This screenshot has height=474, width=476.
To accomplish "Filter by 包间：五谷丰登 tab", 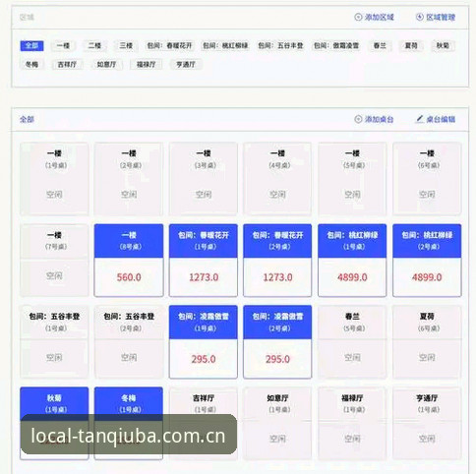I will click(x=280, y=45).
